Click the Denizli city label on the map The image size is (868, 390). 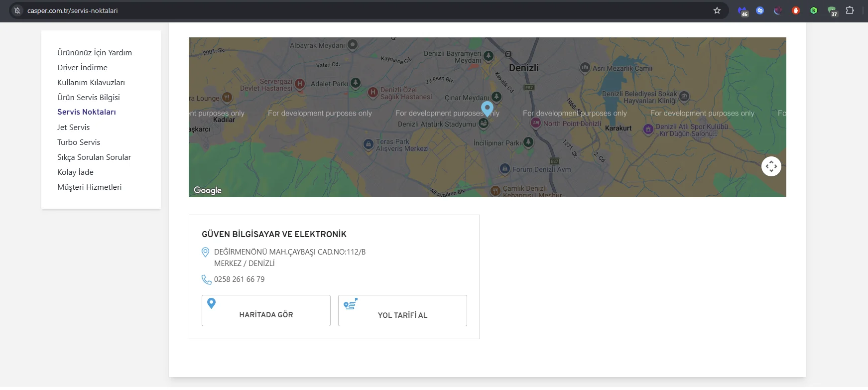point(524,68)
